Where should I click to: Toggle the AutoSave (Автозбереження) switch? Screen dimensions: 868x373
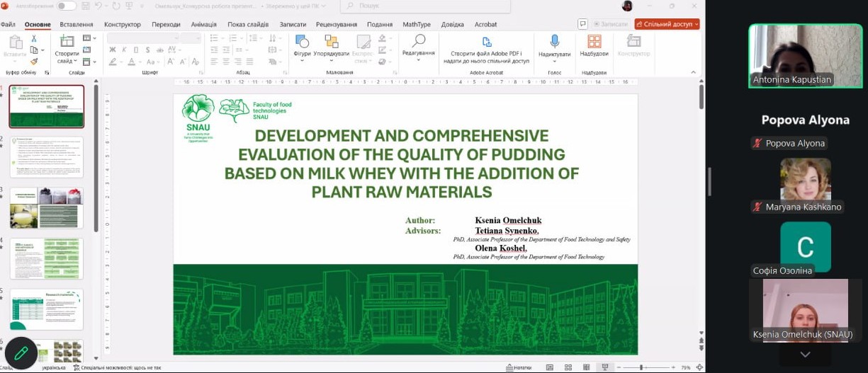click(67, 6)
